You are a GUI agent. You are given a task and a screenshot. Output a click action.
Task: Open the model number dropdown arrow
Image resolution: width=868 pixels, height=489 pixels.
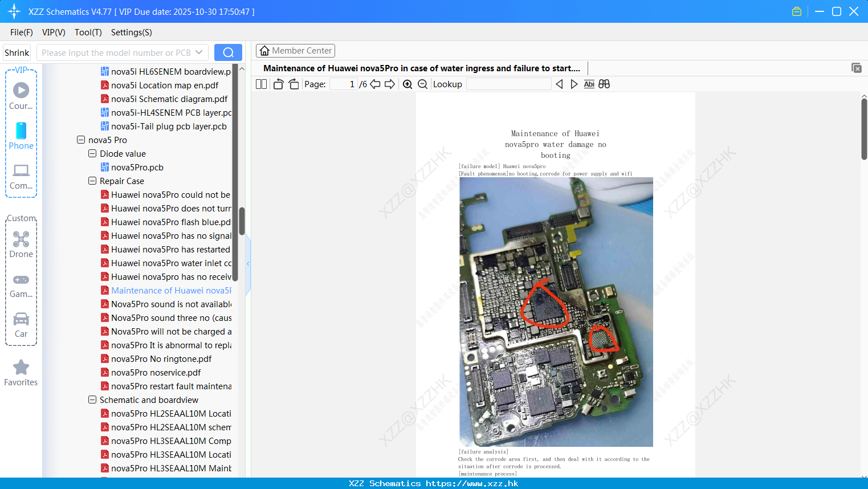click(x=199, y=52)
